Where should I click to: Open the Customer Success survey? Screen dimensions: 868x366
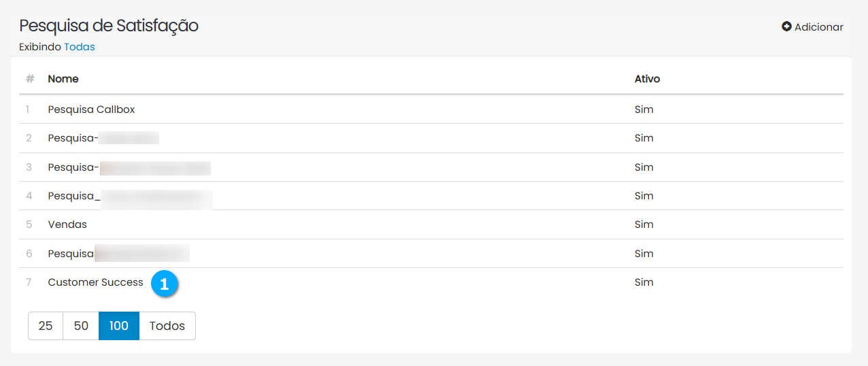[95, 282]
